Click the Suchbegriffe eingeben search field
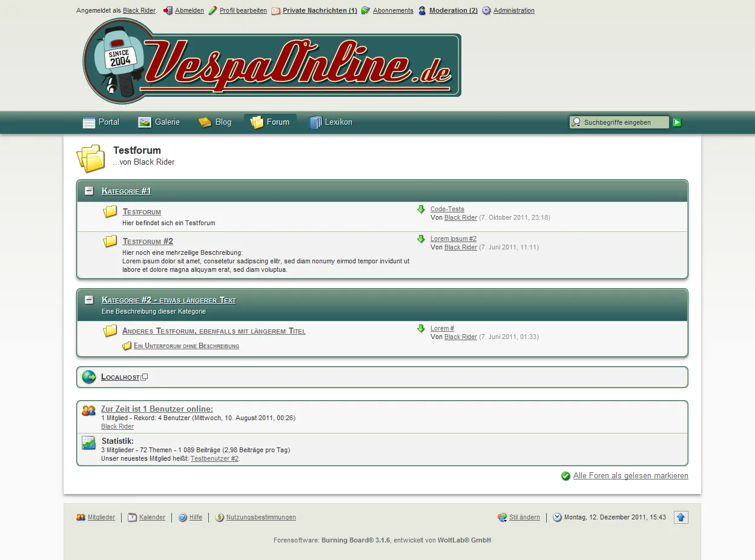Viewport: 755px width, 560px height. 624,122
